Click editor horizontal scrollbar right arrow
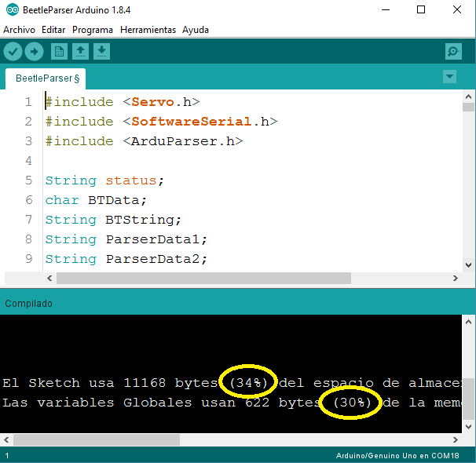 tap(455, 278)
